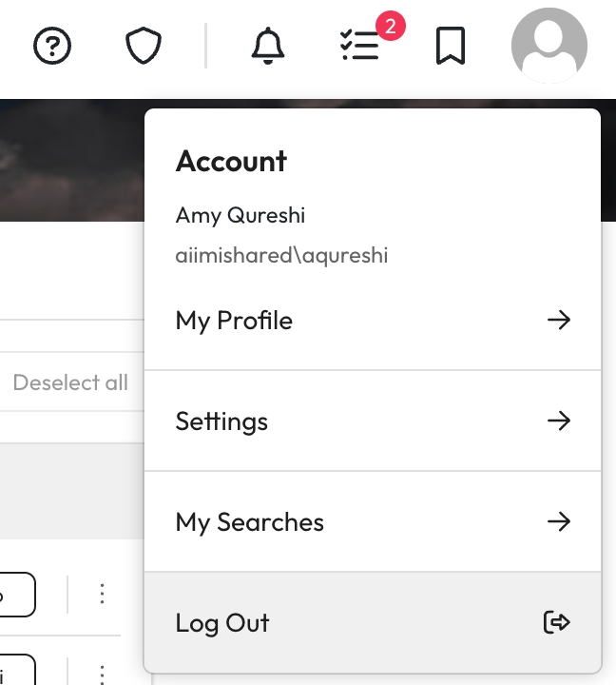Screen dimensions: 616x685
Task: Click the Deselect all button
Action: click(x=70, y=382)
